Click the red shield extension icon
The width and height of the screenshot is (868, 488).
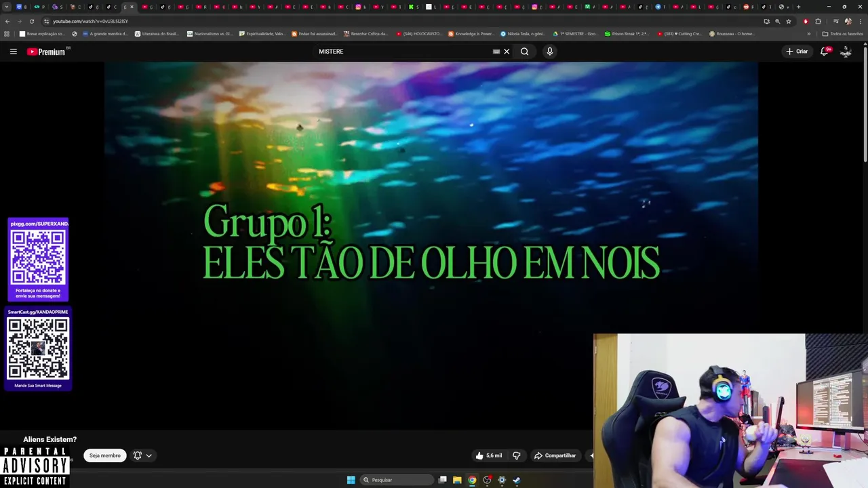(806, 21)
